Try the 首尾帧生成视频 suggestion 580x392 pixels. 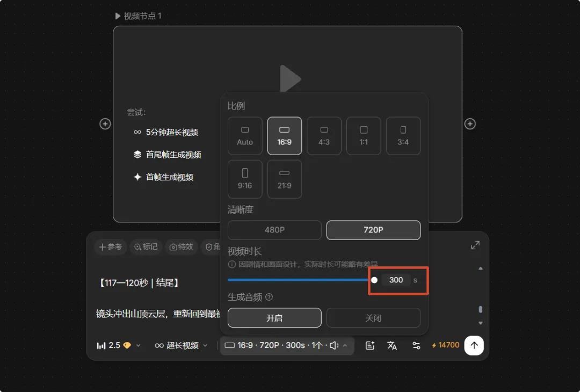coord(167,155)
